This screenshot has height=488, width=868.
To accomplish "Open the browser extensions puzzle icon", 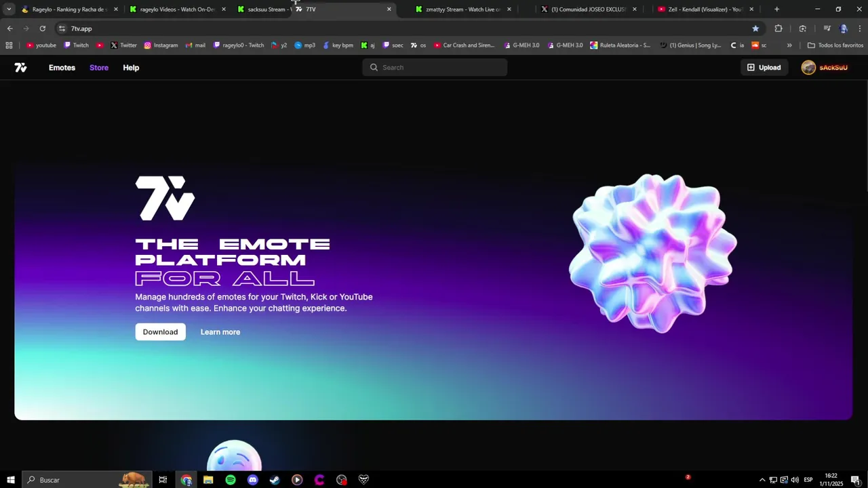I will click(778, 28).
